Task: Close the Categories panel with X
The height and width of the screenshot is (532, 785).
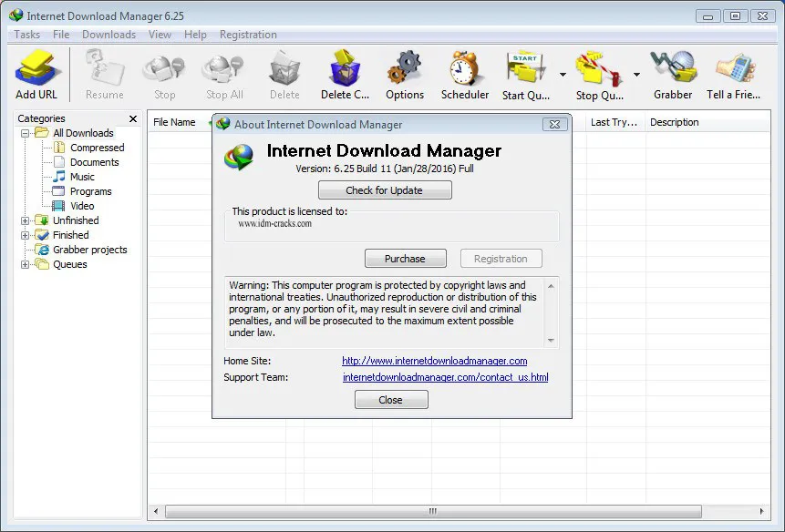Action: click(133, 118)
